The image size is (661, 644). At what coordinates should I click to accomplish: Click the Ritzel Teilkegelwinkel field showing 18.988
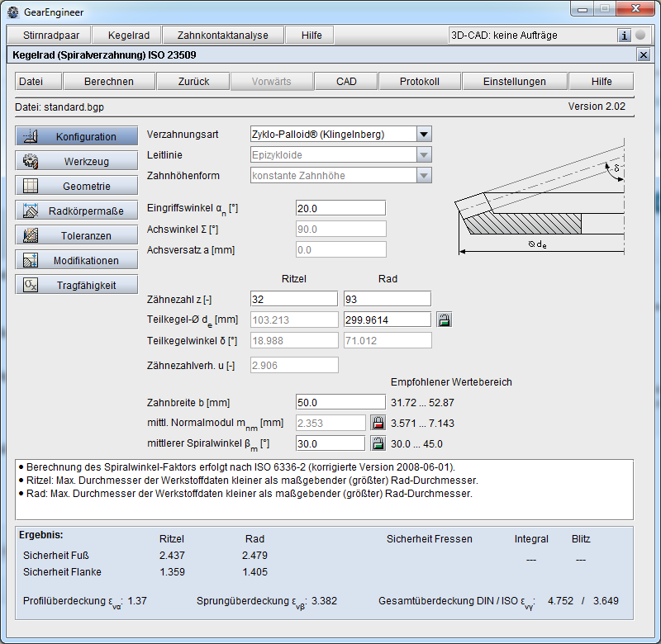[x=294, y=340]
